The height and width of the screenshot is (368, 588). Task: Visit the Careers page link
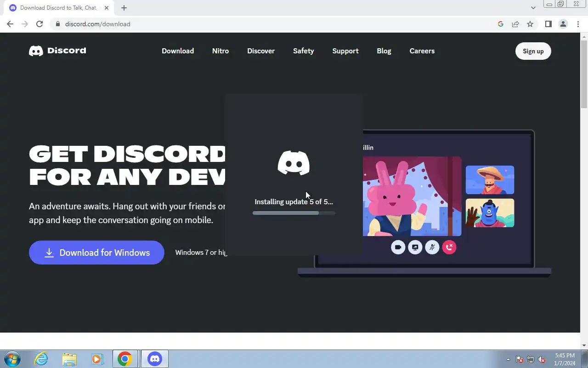pyautogui.click(x=422, y=51)
